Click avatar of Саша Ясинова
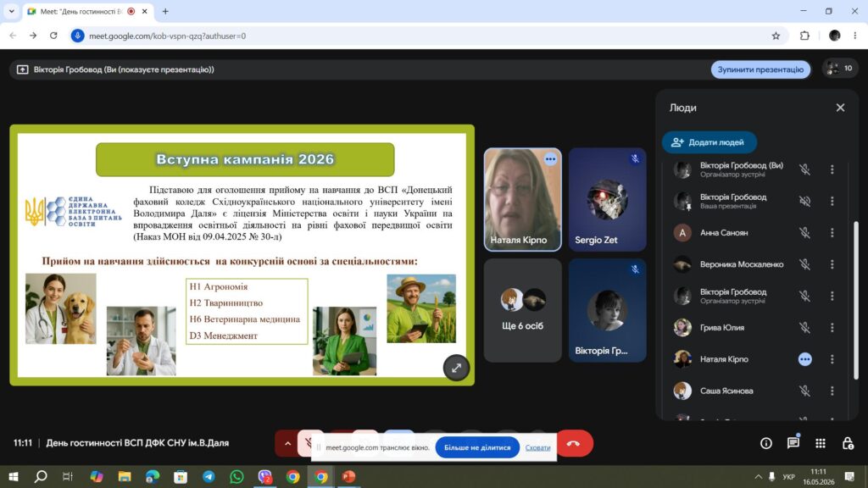Viewport: 868px width, 488px height. [x=682, y=391]
